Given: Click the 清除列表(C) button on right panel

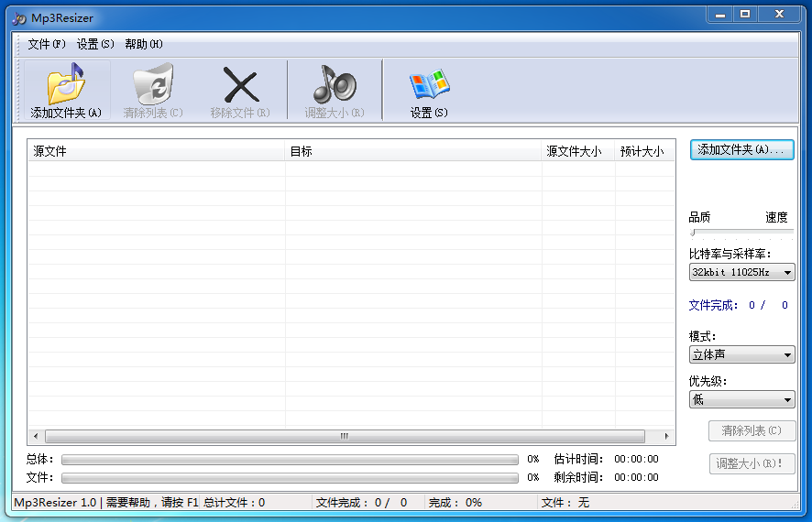Looking at the screenshot, I should coord(752,430).
